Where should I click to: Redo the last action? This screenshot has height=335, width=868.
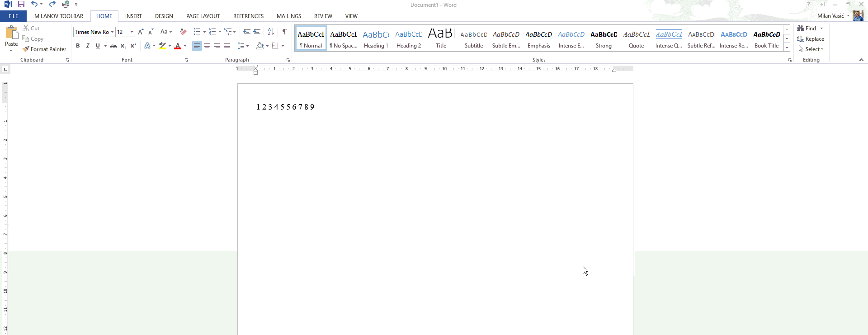(x=52, y=5)
